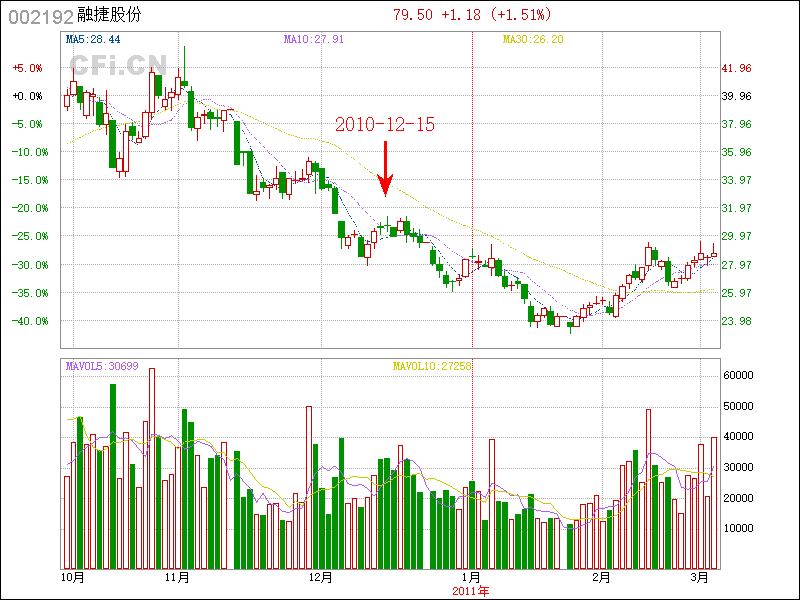Select the 11月 time axis label

(177, 577)
